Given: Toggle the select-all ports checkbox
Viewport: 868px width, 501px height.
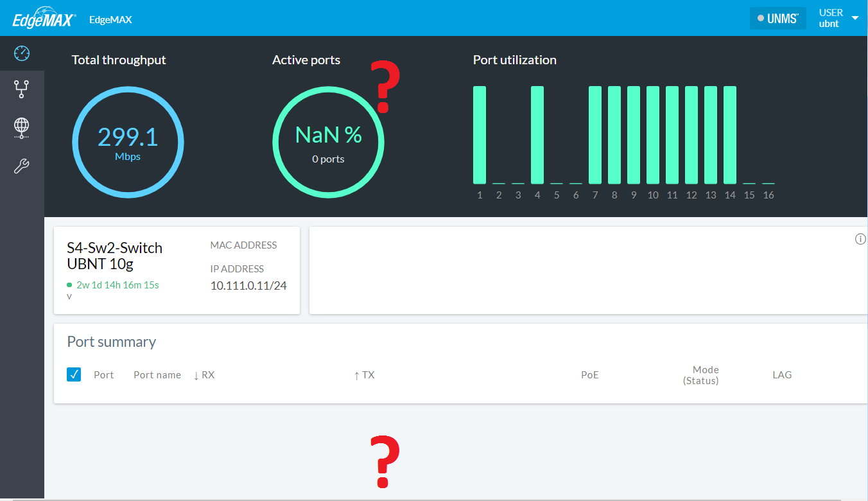Looking at the screenshot, I should (74, 374).
